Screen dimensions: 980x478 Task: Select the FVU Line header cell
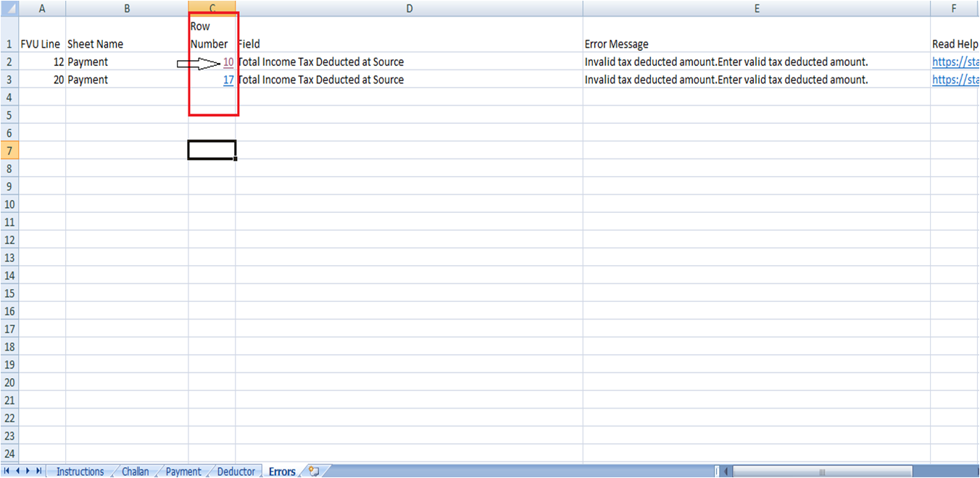point(41,43)
